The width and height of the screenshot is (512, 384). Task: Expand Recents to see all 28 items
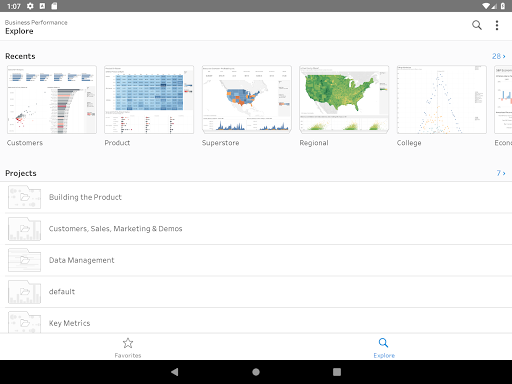[x=499, y=56]
